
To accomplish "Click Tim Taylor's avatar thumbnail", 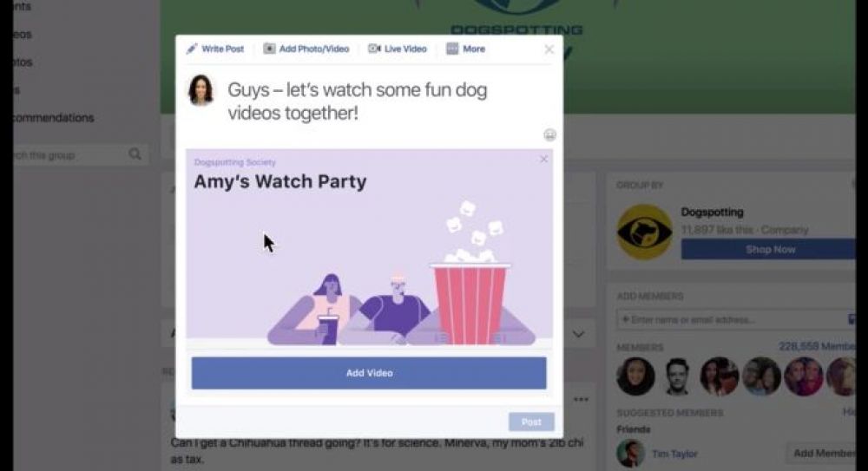I will pyautogui.click(x=630, y=453).
